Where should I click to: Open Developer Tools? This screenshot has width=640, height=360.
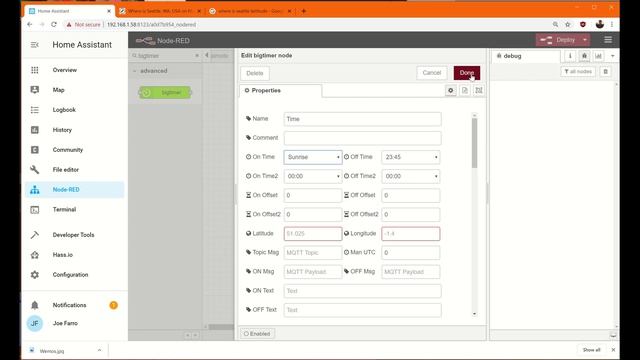point(73,235)
